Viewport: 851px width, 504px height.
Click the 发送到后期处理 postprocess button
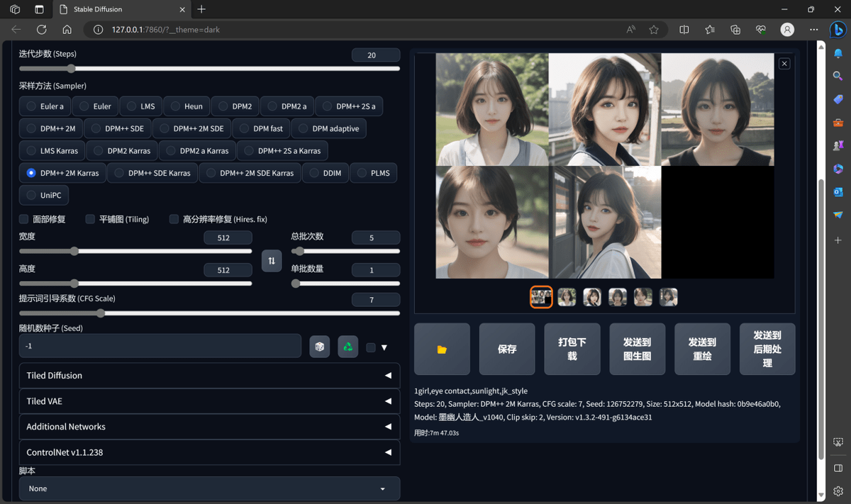[x=767, y=349]
